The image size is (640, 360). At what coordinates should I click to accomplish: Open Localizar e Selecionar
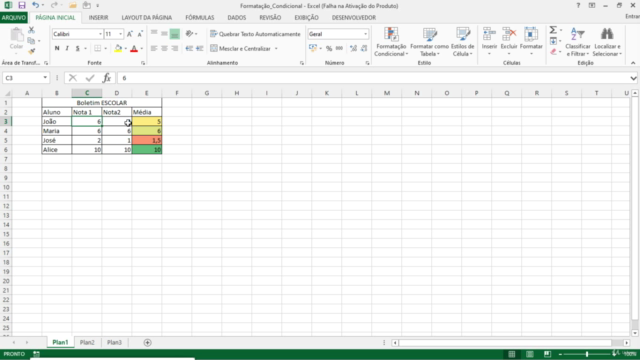pyautogui.click(x=607, y=42)
